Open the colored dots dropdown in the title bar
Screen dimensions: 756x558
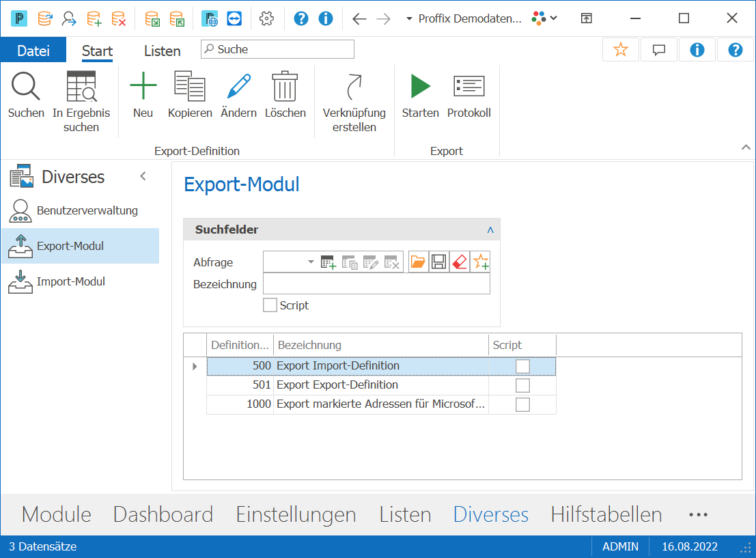pyautogui.click(x=544, y=19)
